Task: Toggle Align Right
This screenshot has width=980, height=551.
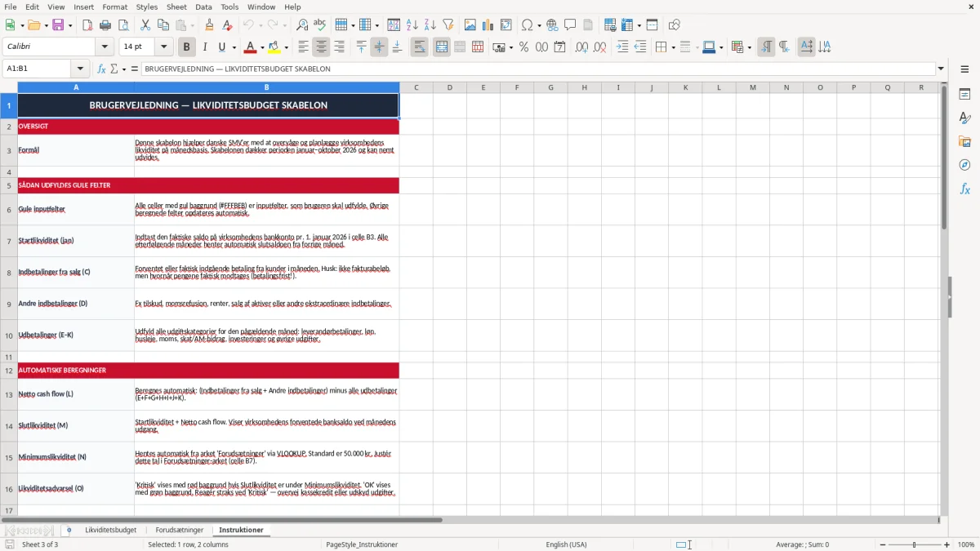Action: 339,47
